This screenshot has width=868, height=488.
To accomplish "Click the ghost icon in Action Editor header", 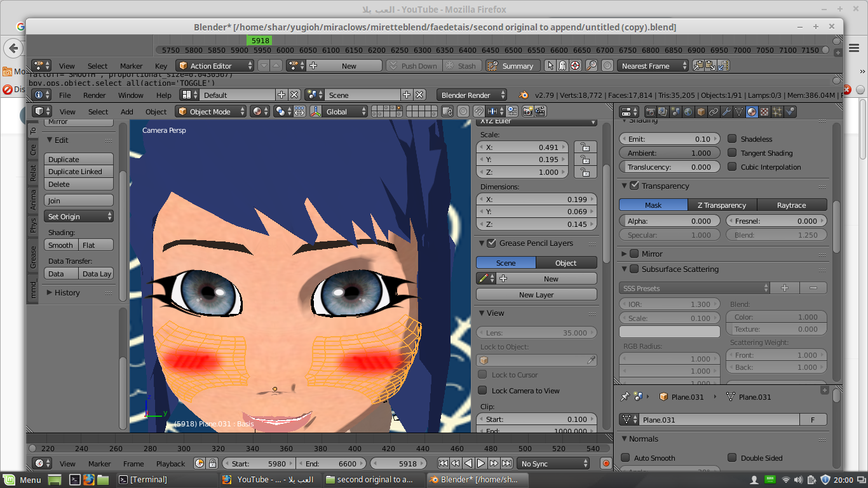I will pyautogui.click(x=562, y=65).
